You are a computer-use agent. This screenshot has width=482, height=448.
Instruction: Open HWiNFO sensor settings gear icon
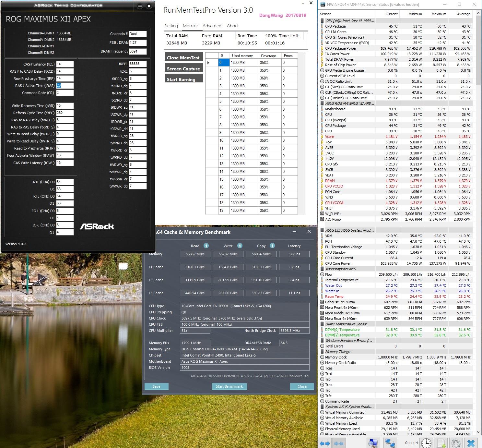coord(456,443)
